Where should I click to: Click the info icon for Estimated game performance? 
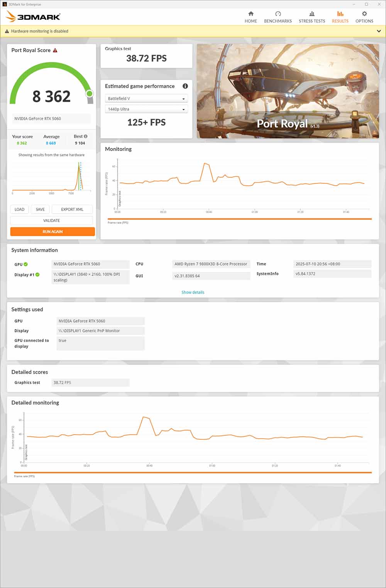pos(185,86)
